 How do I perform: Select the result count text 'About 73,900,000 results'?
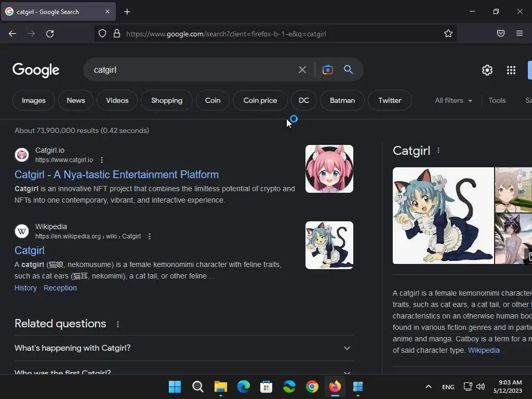[57, 130]
